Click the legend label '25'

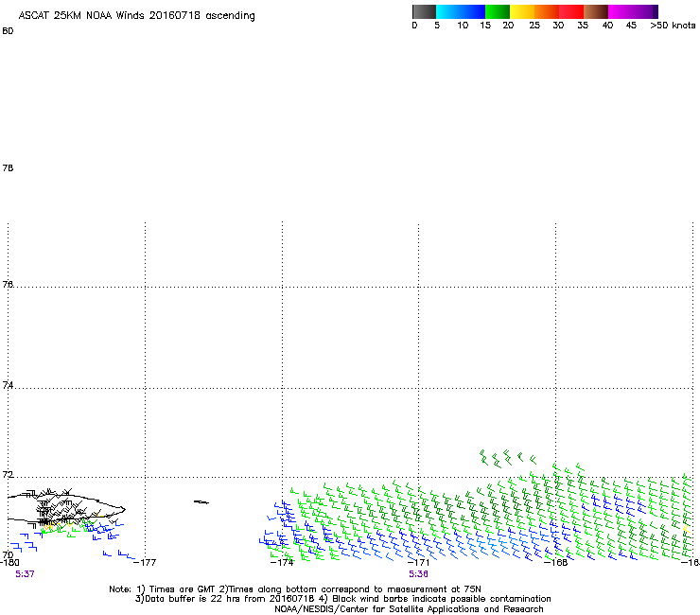click(x=534, y=26)
